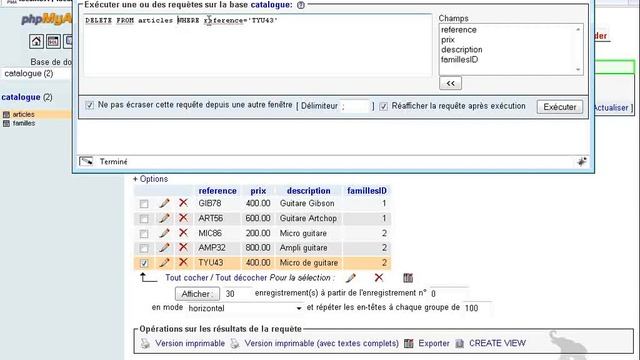Select articles table in sidebar

pyautogui.click(x=23, y=115)
